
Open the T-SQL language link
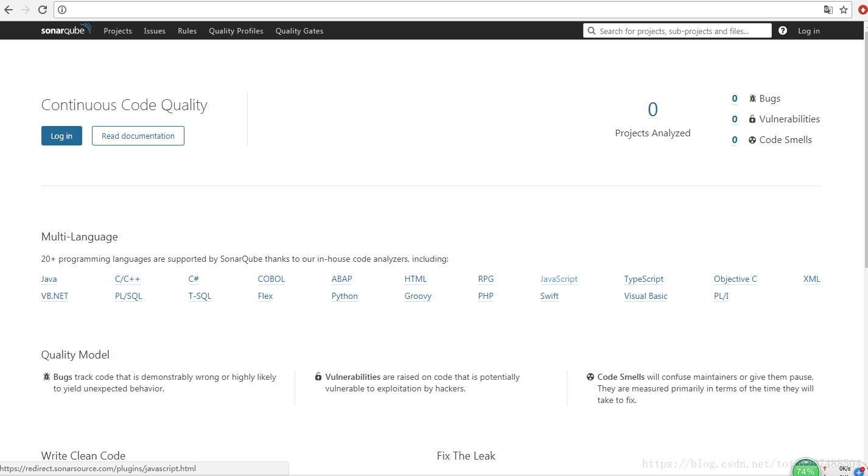200,296
